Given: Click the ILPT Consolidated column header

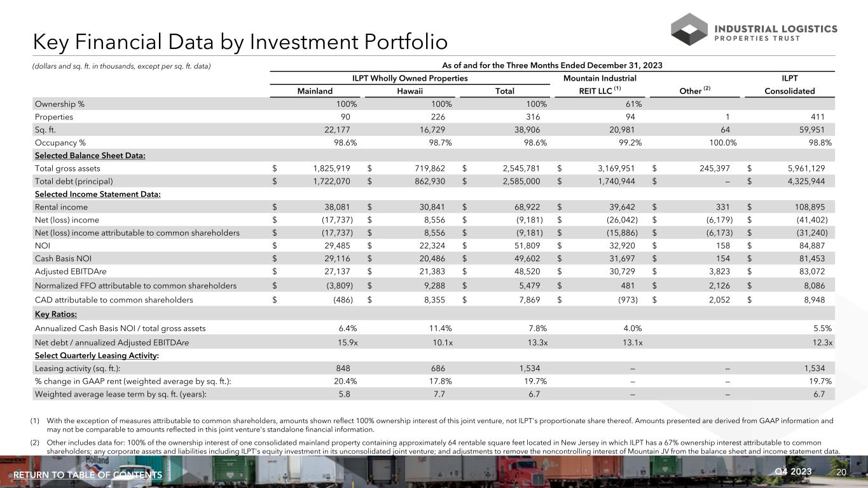Looking at the screenshot, I should 789,85.
